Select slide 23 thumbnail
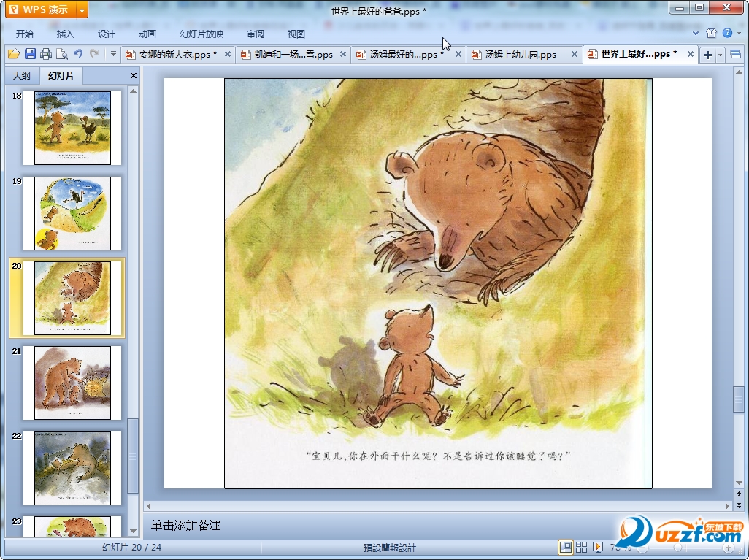This screenshot has width=749, height=560. [72, 526]
